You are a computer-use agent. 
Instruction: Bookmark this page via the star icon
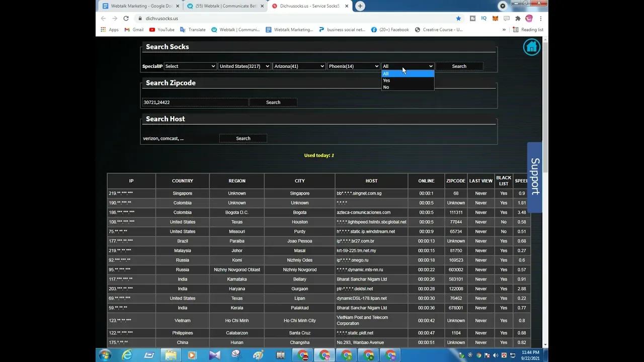click(459, 19)
